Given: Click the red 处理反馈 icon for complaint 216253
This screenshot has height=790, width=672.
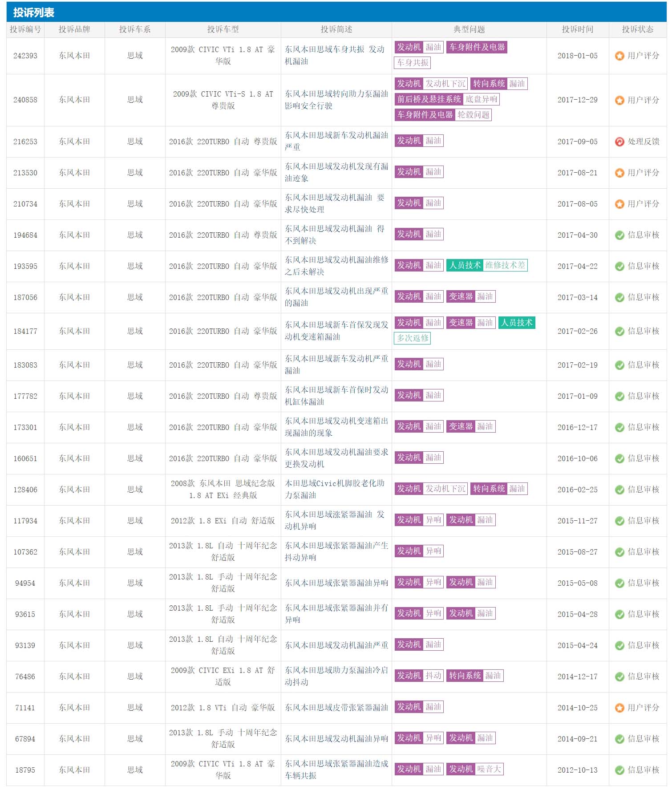Looking at the screenshot, I should [619, 142].
